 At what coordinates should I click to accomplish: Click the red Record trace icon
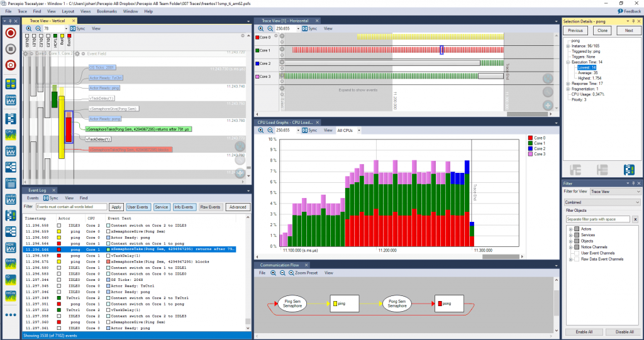click(11, 33)
